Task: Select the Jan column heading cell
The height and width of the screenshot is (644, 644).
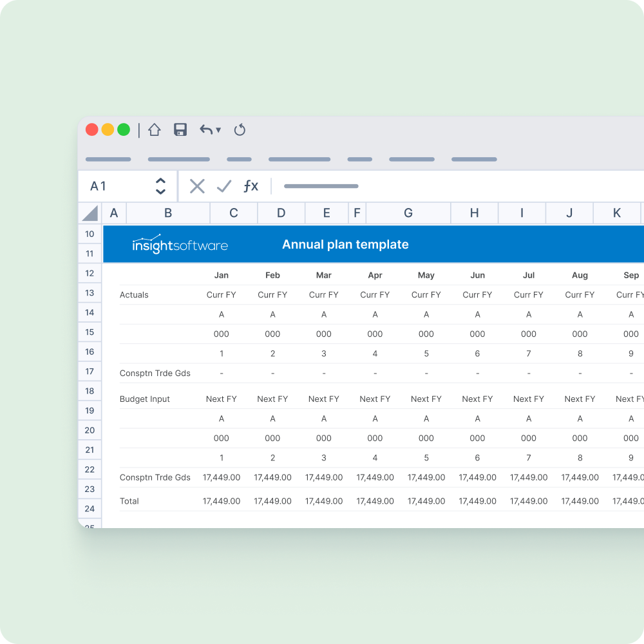Action: [221, 275]
